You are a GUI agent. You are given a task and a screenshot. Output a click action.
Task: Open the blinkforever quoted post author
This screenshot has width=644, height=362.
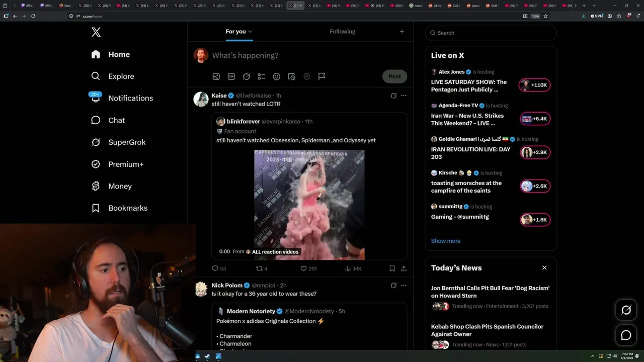(x=244, y=122)
